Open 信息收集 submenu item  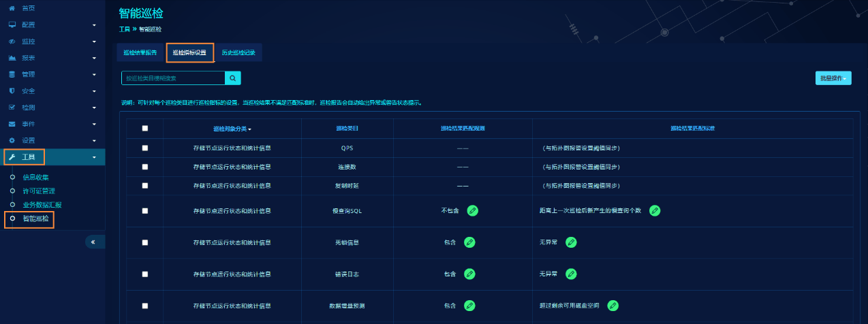36,177
